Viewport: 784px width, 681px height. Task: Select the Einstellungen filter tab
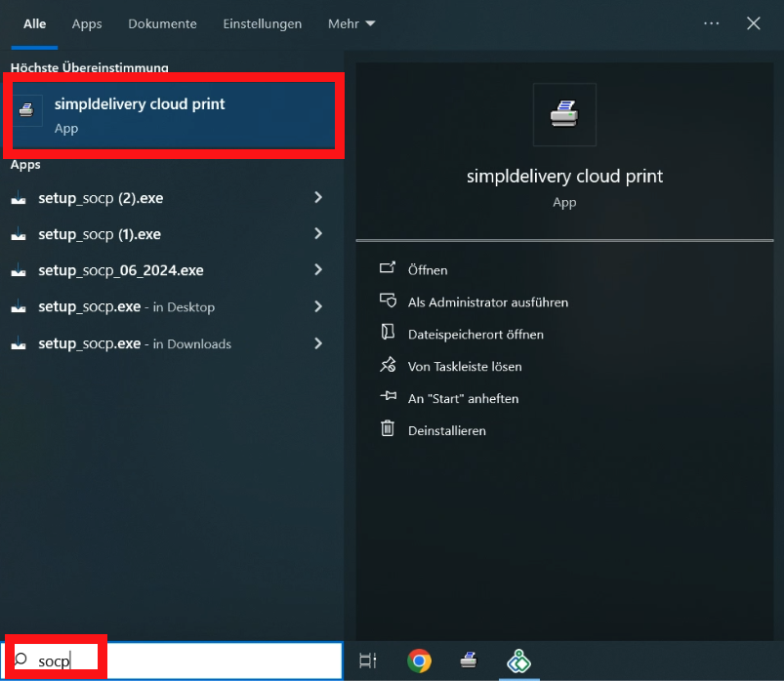coord(262,23)
